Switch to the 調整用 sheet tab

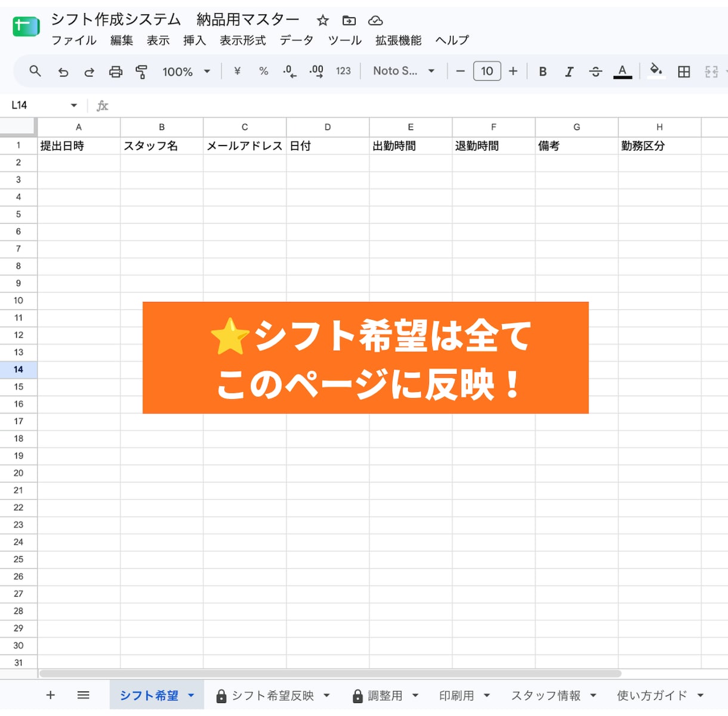click(385, 696)
